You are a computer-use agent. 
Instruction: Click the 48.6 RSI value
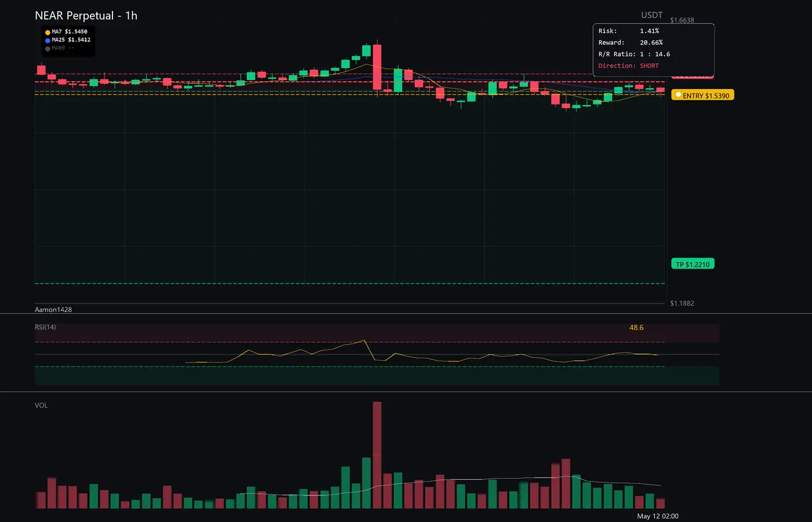(x=636, y=328)
